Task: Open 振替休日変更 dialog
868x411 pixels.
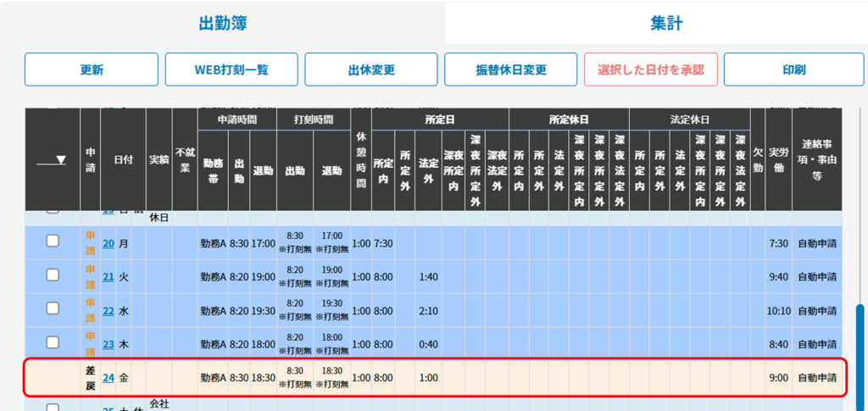Action: [511, 69]
